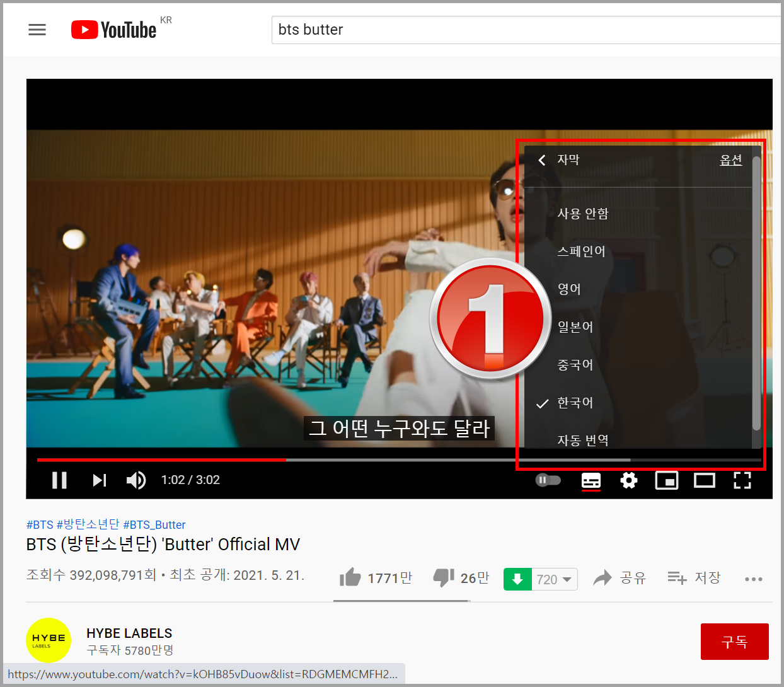Open the HYBE LABELS channel name link
The image size is (784, 687).
(x=129, y=633)
